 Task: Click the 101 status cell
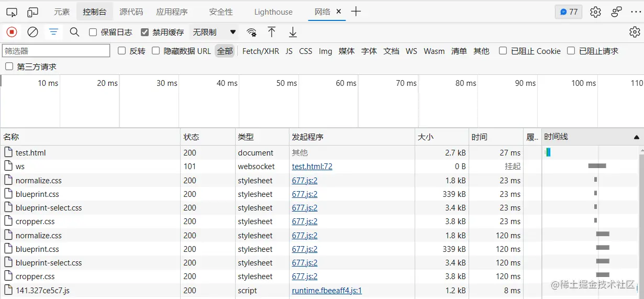[208, 166]
